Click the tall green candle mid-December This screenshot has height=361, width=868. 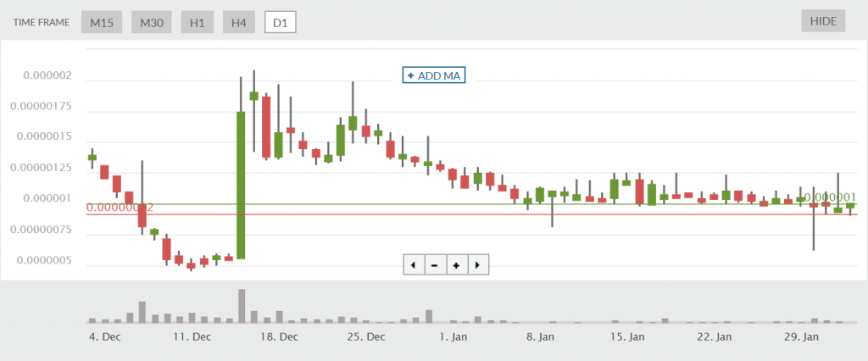241,185
